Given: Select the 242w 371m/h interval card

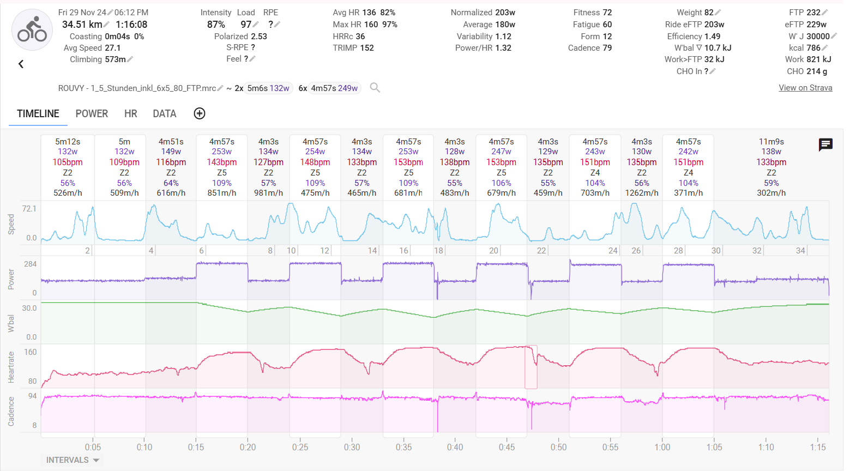Looking at the screenshot, I should 688,167.
